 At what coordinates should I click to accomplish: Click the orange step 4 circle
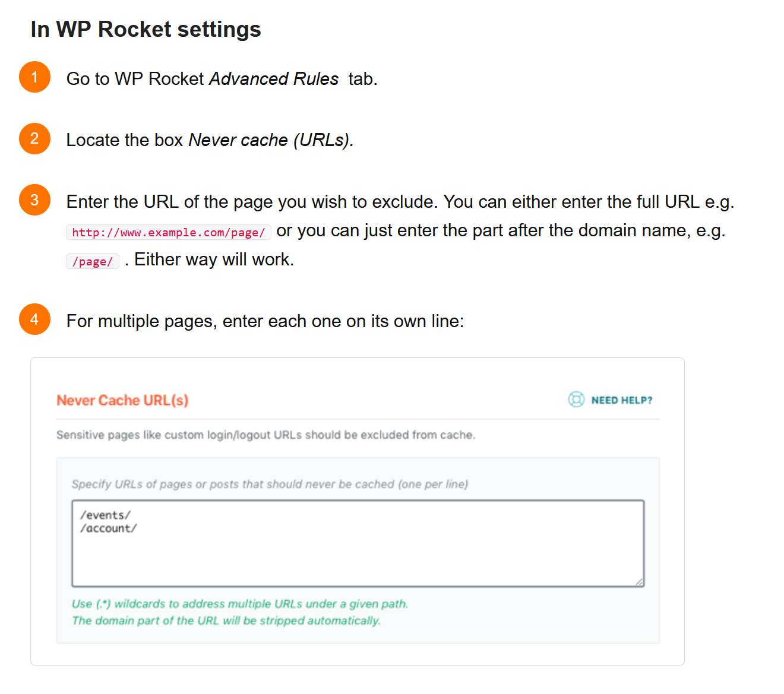[34, 319]
